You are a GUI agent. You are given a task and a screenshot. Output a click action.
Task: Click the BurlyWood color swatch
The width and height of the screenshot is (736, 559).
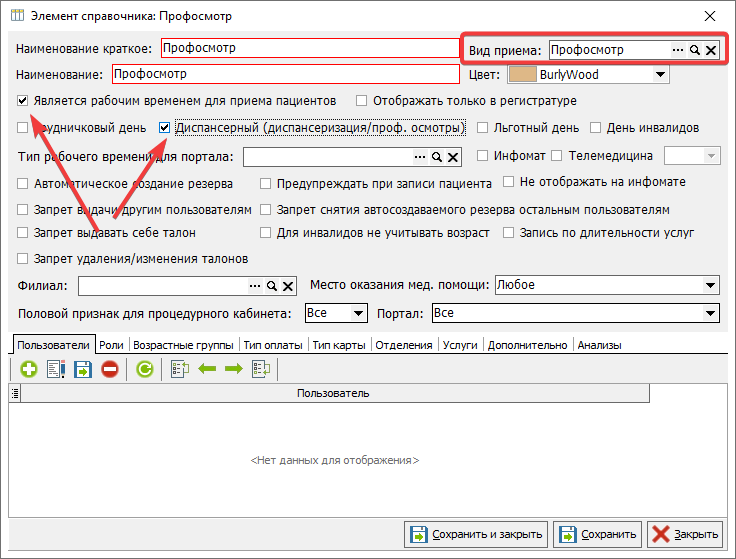point(522,75)
